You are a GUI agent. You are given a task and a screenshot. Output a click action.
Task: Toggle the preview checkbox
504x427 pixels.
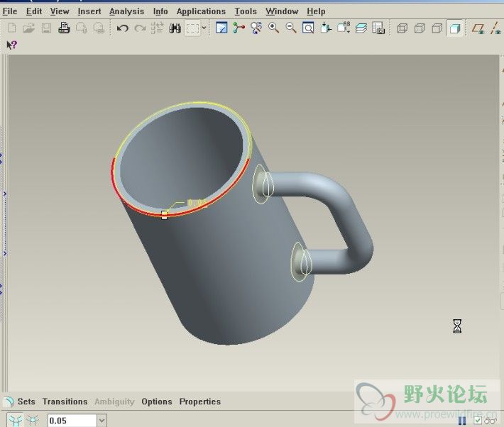[x=477, y=421]
